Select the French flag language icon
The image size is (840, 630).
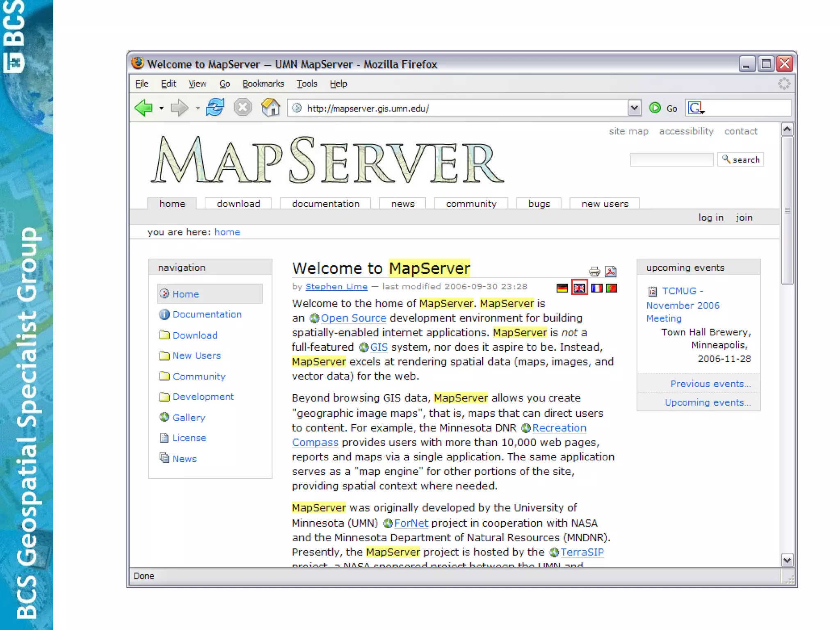point(596,288)
